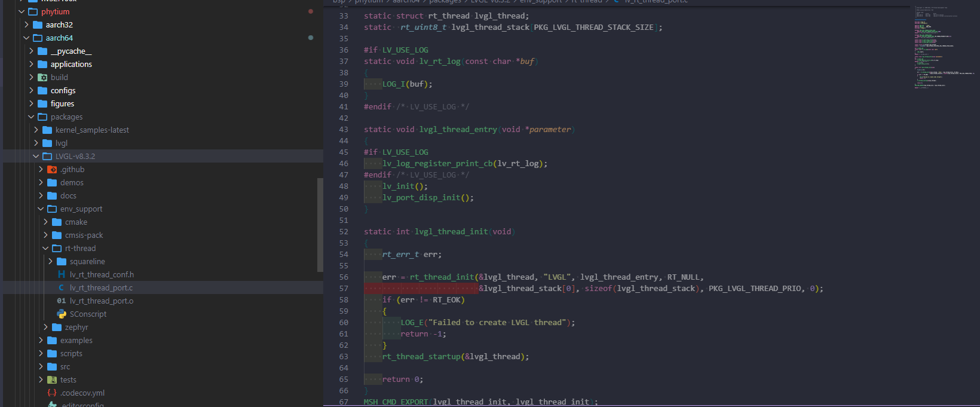Viewport: 980px width, 407px height.
Task: Open the kernel_samples-latest folder
Action: click(92, 130)
